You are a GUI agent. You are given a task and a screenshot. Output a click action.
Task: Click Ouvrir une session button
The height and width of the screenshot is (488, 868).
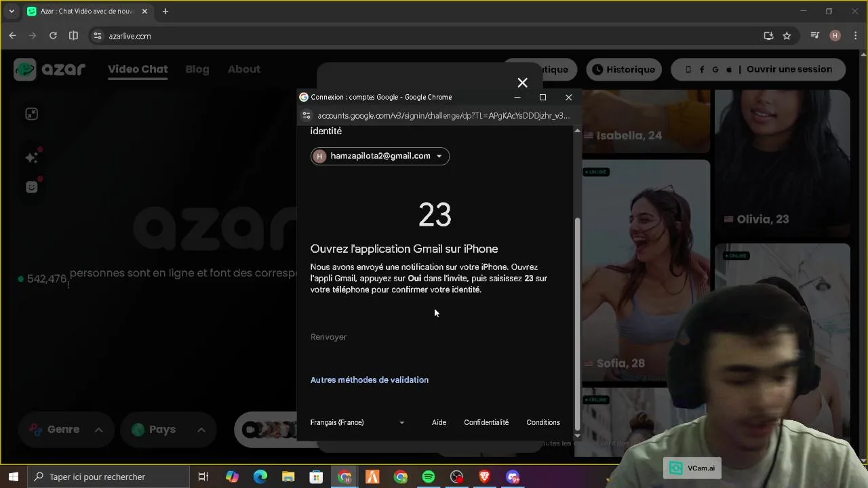coord(757,69)
